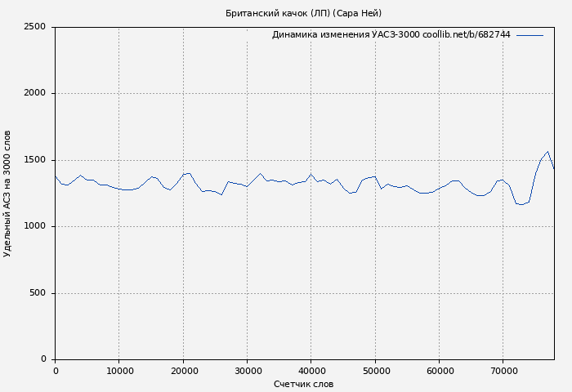The width and height of the screenshot is (572, 392).
Task: Click the 1000 tick label on y-axis
Action: tap(34, 226)
